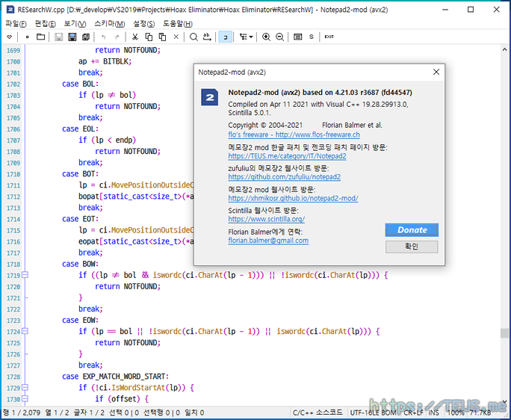
Task: Click the 100% zoom status entry
Action: (455, 413)
